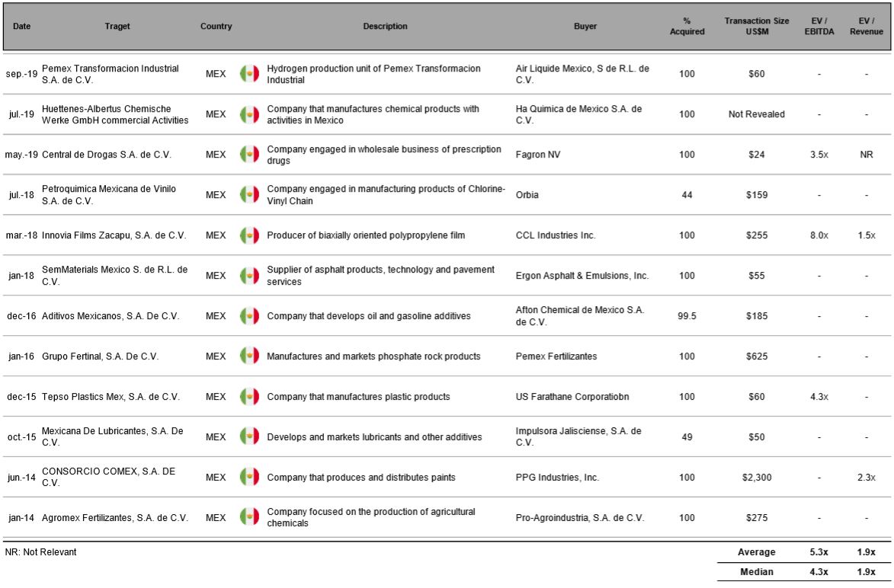Click target Pemex Transformacion Industrial S.A. de C.V.

point(111,74)
